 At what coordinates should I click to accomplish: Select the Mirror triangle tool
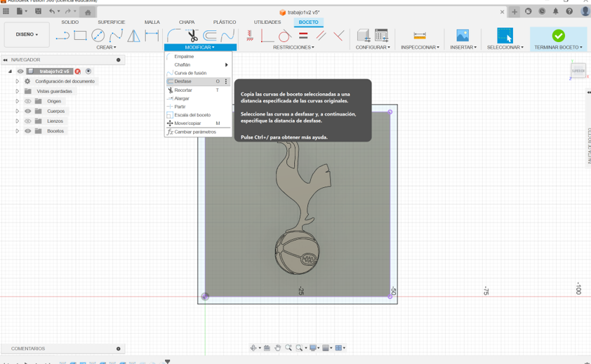coord(133,36)
